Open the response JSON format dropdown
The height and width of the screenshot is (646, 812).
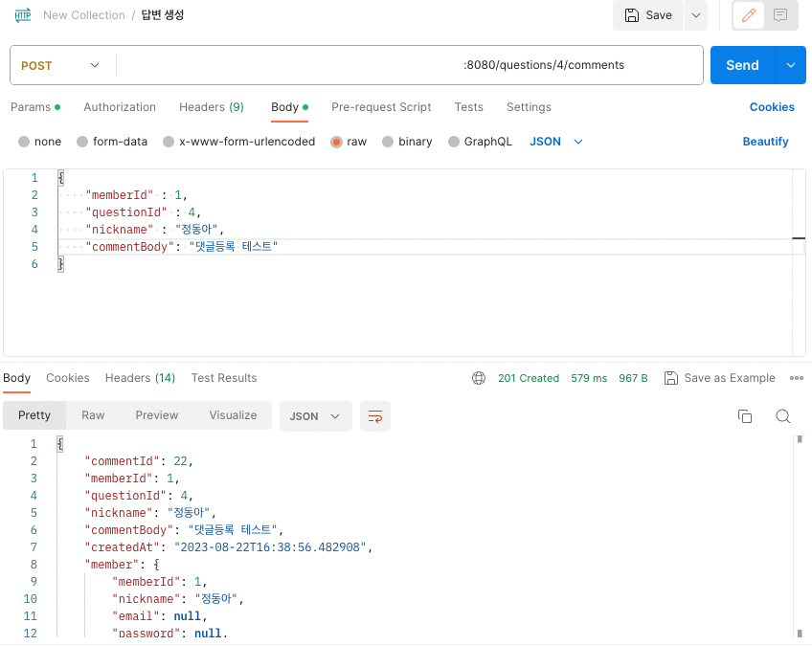point(315,416)
